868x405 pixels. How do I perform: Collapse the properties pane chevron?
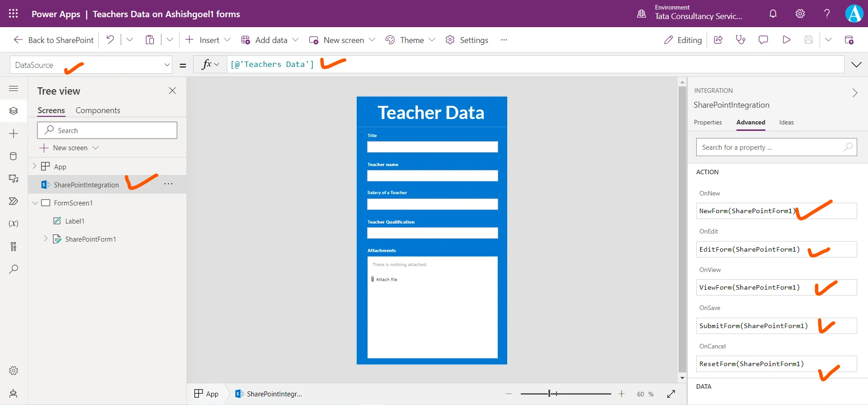pyautogui.click(x=854, y=93)
